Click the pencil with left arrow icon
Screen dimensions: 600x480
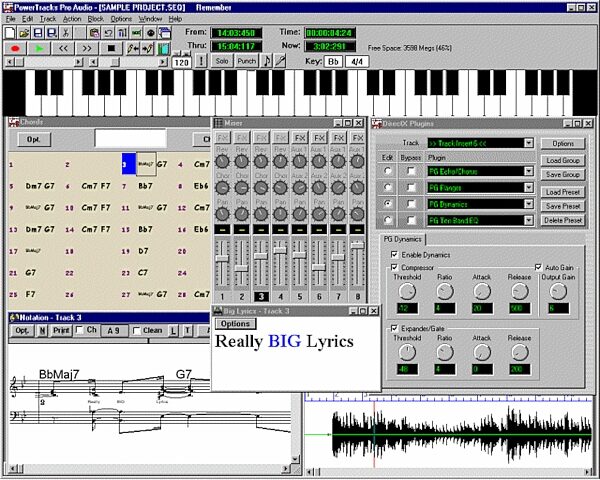(x=133, y=49)
